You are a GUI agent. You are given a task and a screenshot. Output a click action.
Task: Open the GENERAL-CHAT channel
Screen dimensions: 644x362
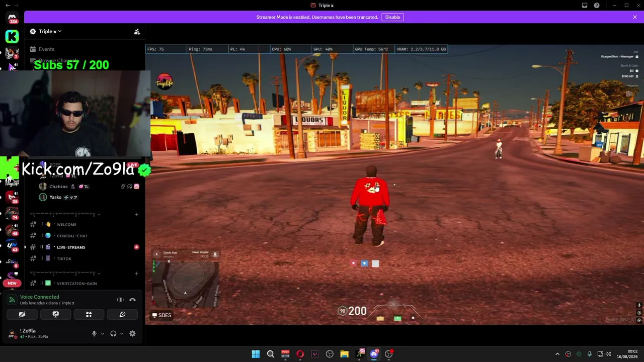click(x=85, y=236)
